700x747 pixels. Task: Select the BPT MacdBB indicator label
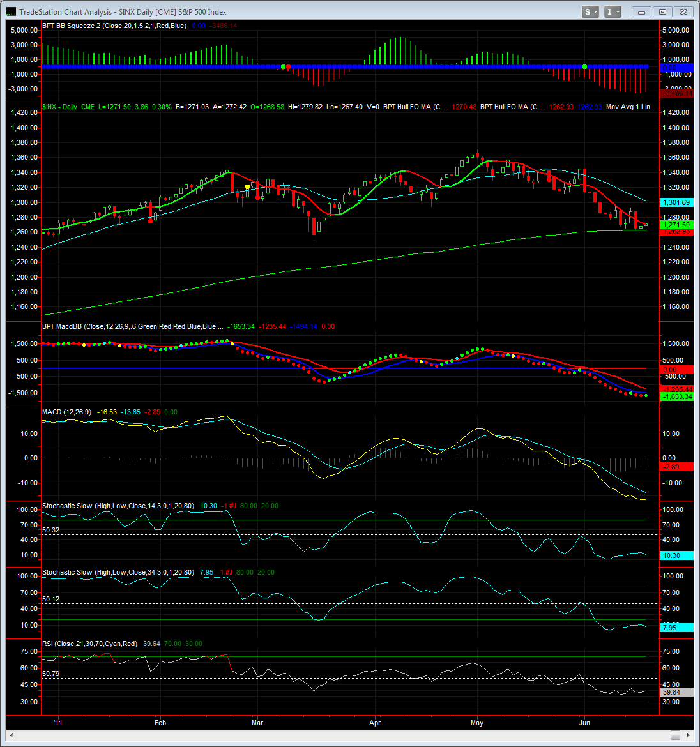(x=132, y=326)
